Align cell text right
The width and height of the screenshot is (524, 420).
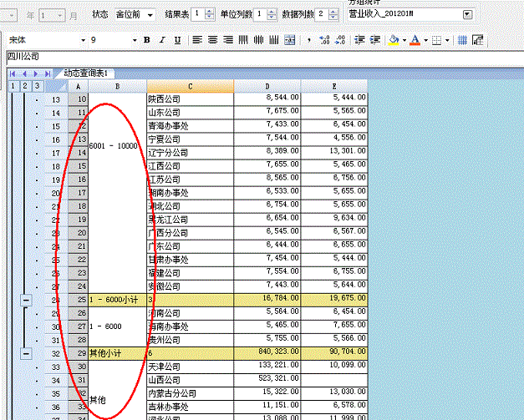click(228, 40)
